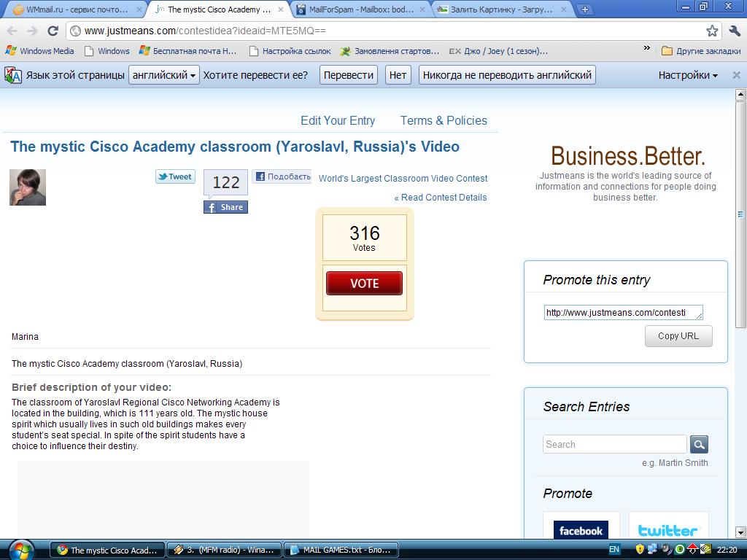
Task: Switch to the WMmail.ru tab
Action: click(76, 9)
